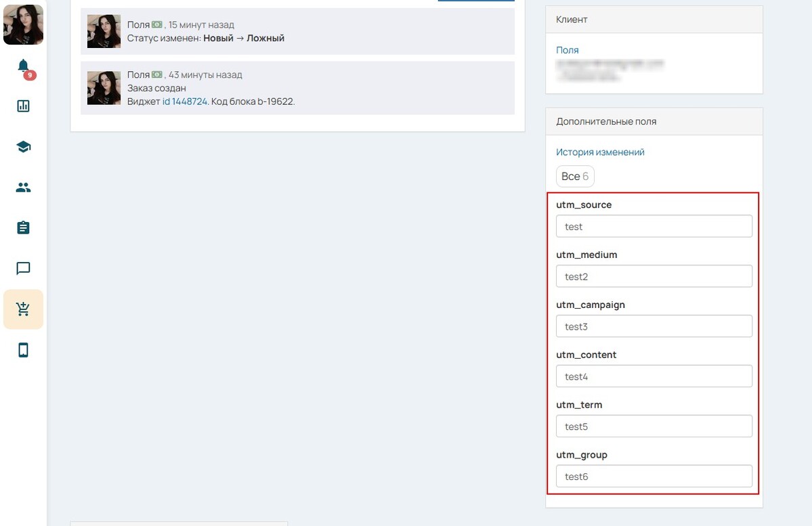Focus the utm_group field with test6
The height and width of the screenshot is (526, 812).
(x=654, y=477)
